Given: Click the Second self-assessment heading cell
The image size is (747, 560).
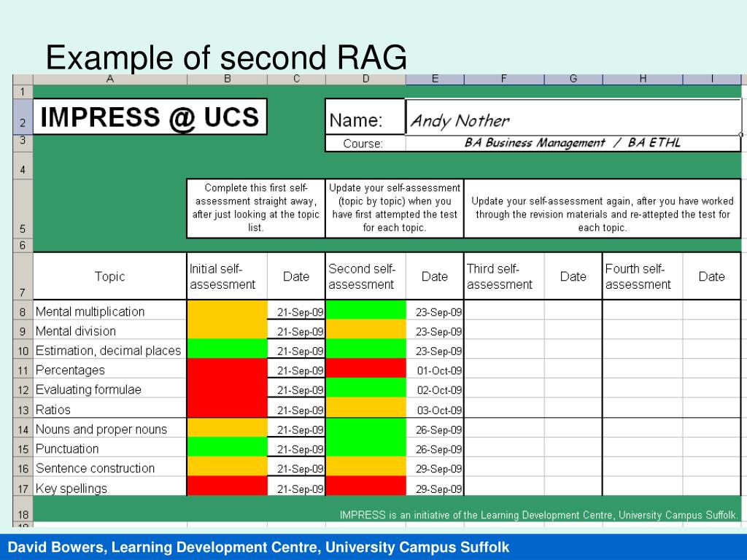Looking at the screenshot, I should (366, 276).
